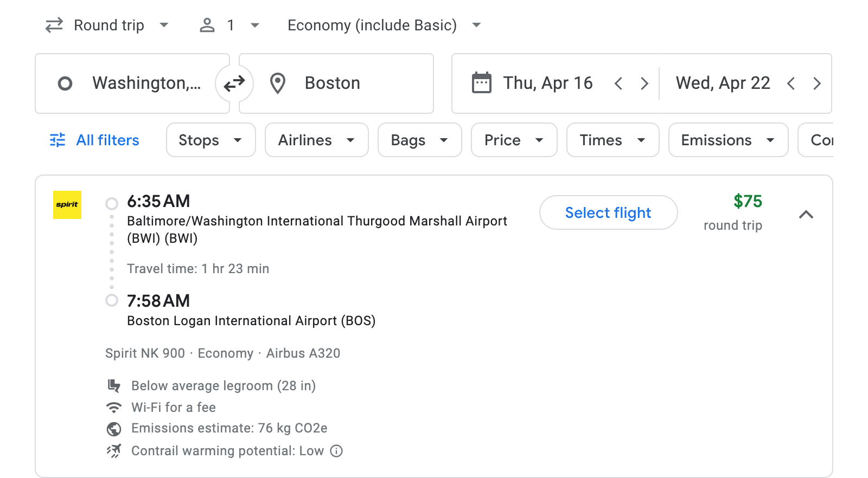Click Travel time: 1 hr 23 min
This screenshot has width=868, height=478.
click(x=198, y=269)
